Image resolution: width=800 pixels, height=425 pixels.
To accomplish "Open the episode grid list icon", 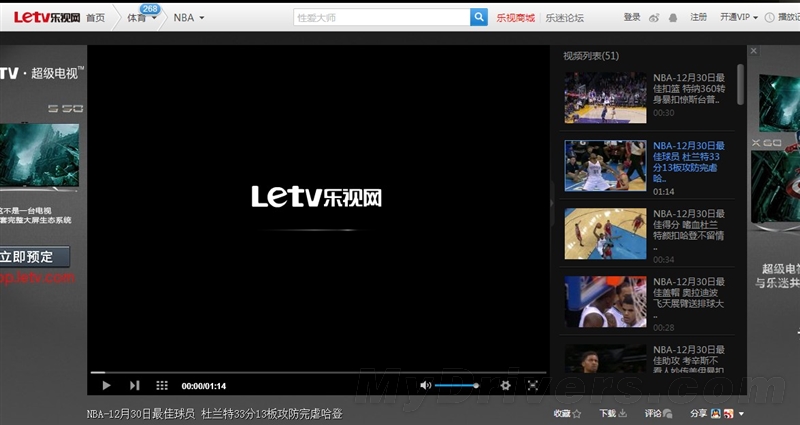I will click(x=162, y=386).
